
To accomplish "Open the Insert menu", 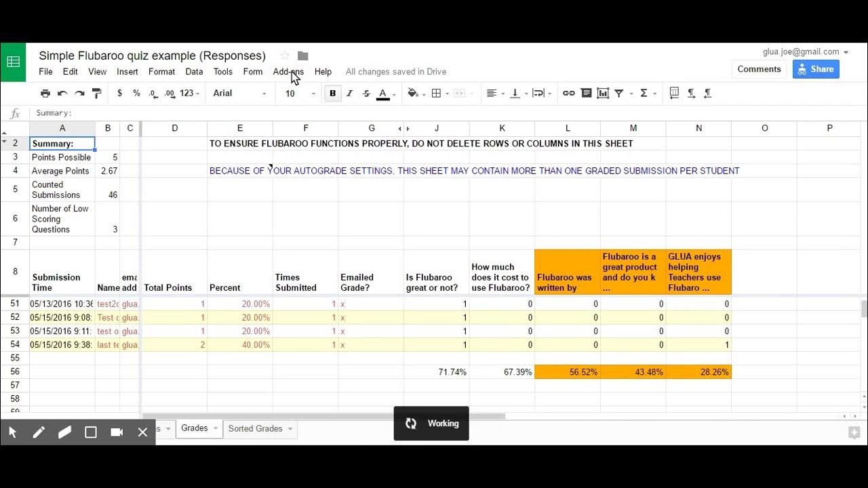I will [x=127, y=72].
